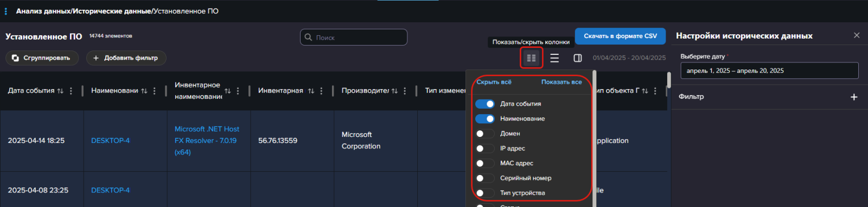Open DESKTOP-4 link in 18:25 row

(110, 141)
